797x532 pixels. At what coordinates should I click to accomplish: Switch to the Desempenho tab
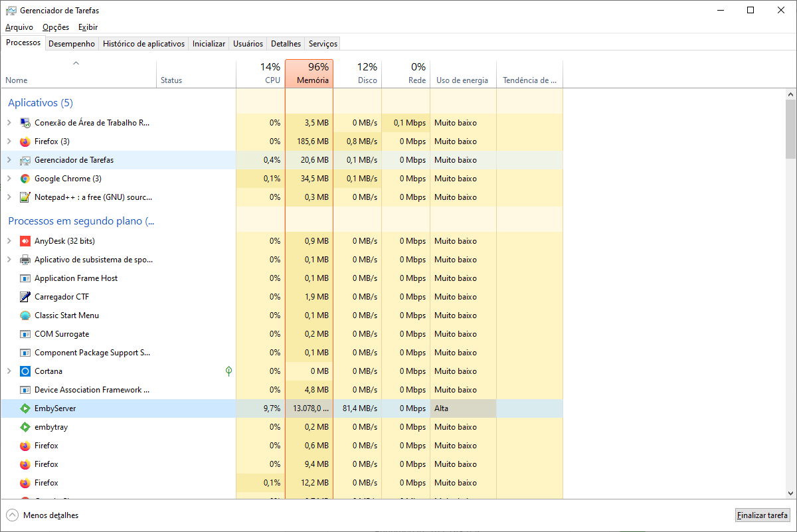pyautogui.click(x=72, y=44)
